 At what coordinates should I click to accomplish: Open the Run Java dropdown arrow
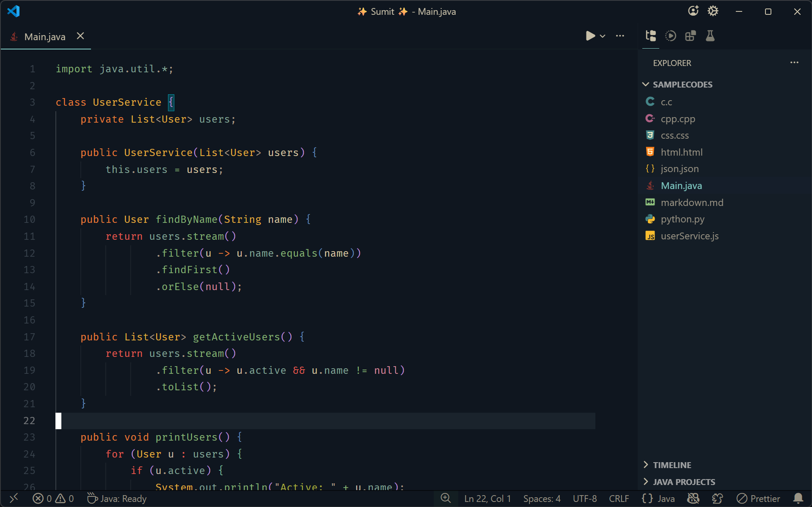[x=602, y=36]
